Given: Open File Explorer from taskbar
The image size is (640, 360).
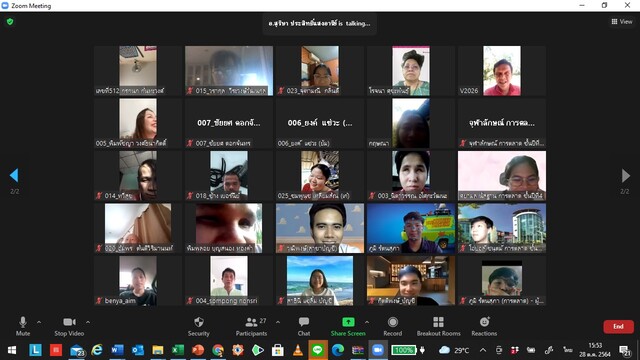Looking at the screenshot, I should click(158, 350).
